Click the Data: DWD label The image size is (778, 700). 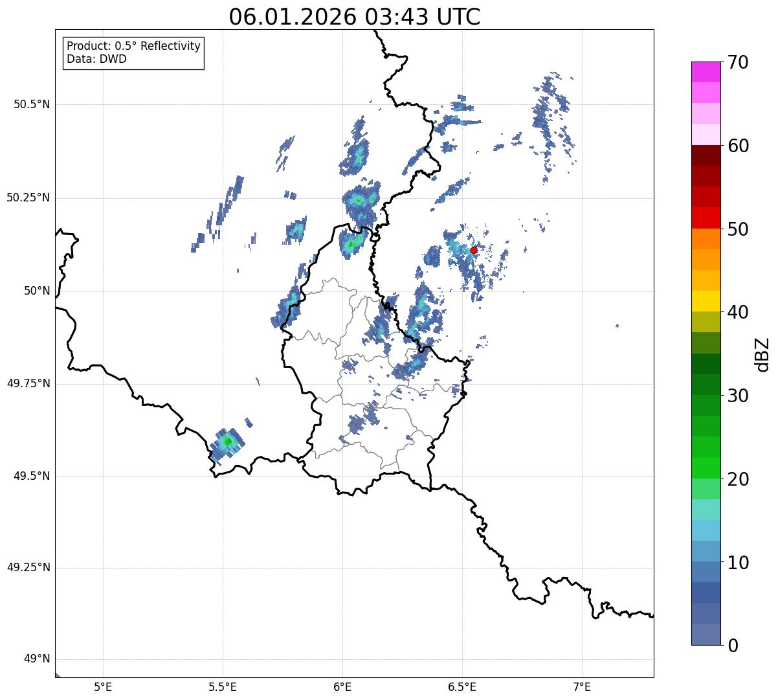97,59
